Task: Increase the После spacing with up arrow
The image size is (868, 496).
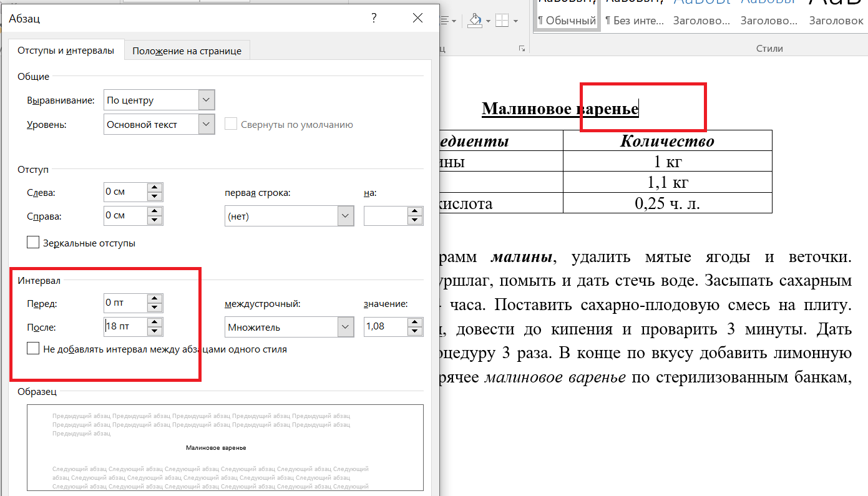Action: [x=155, y=323]
